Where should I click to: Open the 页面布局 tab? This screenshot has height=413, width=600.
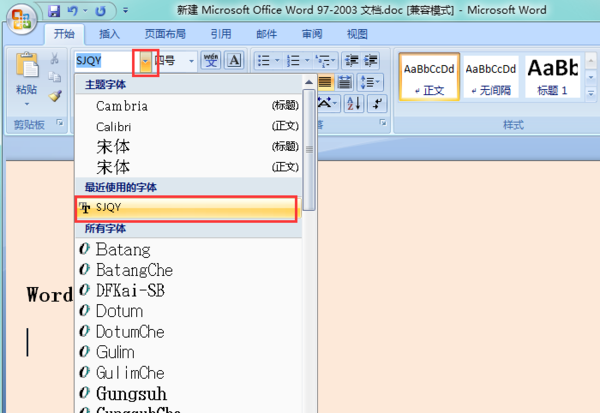pos(165,34)
